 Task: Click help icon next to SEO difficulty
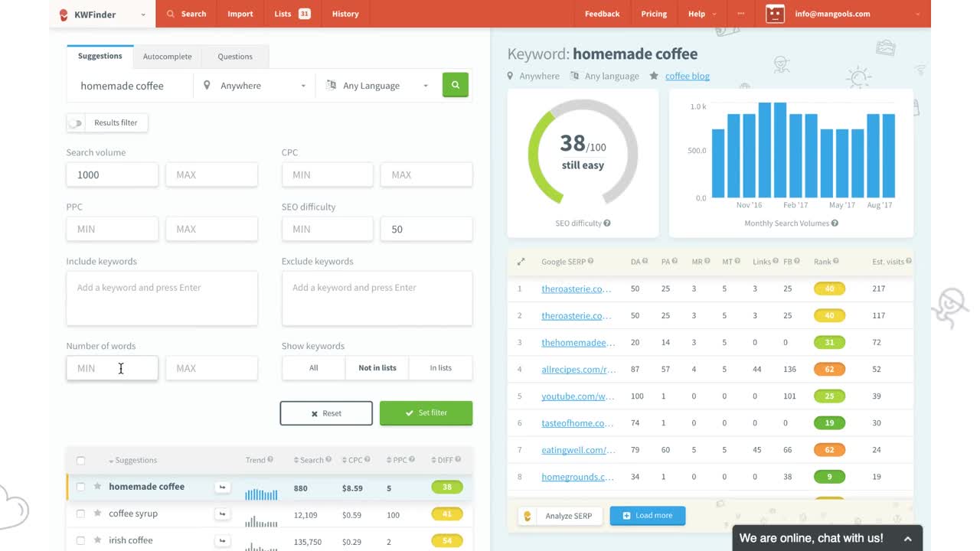tap(607, 223)
